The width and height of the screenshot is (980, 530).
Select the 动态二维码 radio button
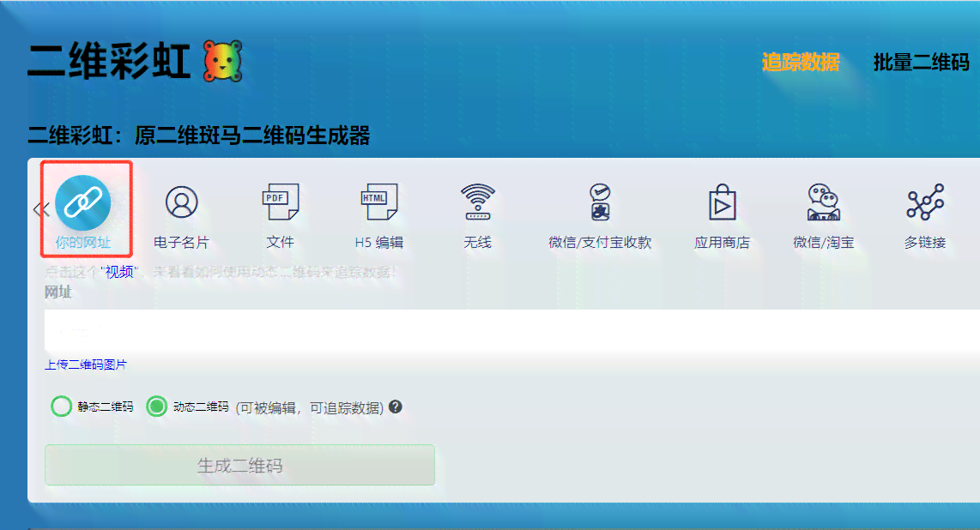pyautogui.click(x=156, y=407)
